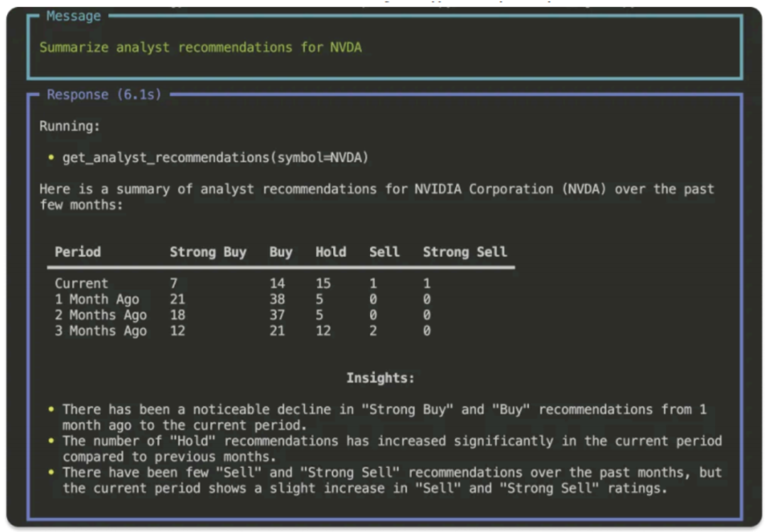Click the Buy value 14 in Current row

click(x=277, y=283)
